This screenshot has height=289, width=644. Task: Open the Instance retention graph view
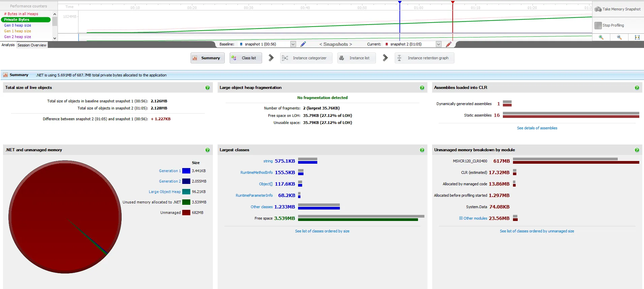click(424, 58)
